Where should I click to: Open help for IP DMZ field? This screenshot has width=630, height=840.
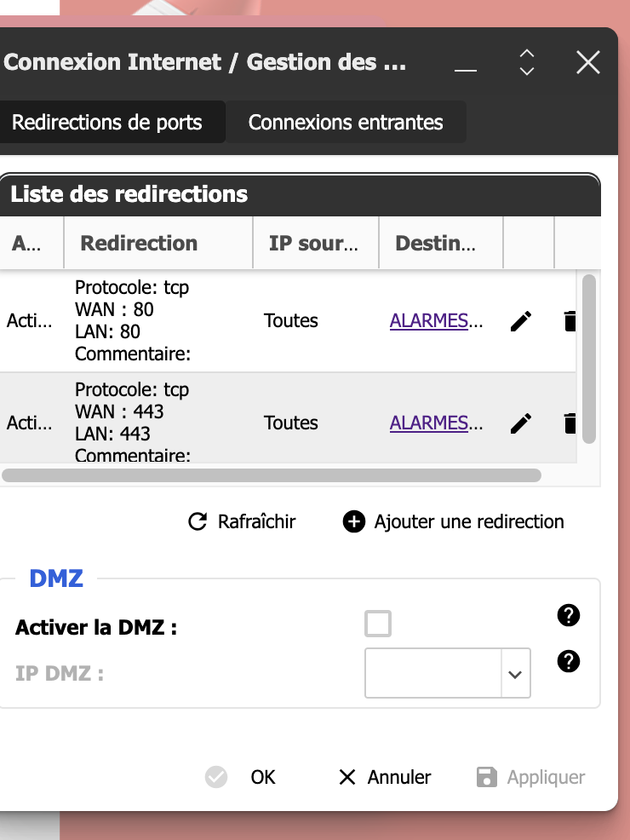click(x=568, y=661)
